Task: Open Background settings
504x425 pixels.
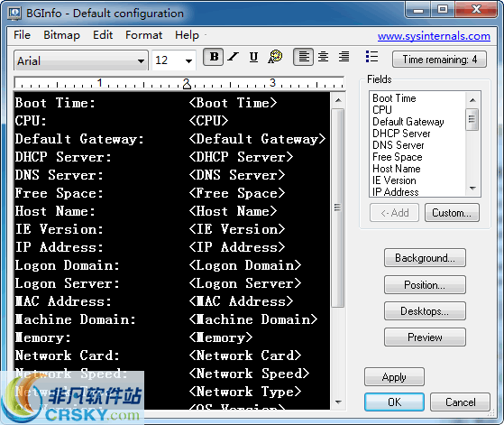Action: (x=425, y=258)
